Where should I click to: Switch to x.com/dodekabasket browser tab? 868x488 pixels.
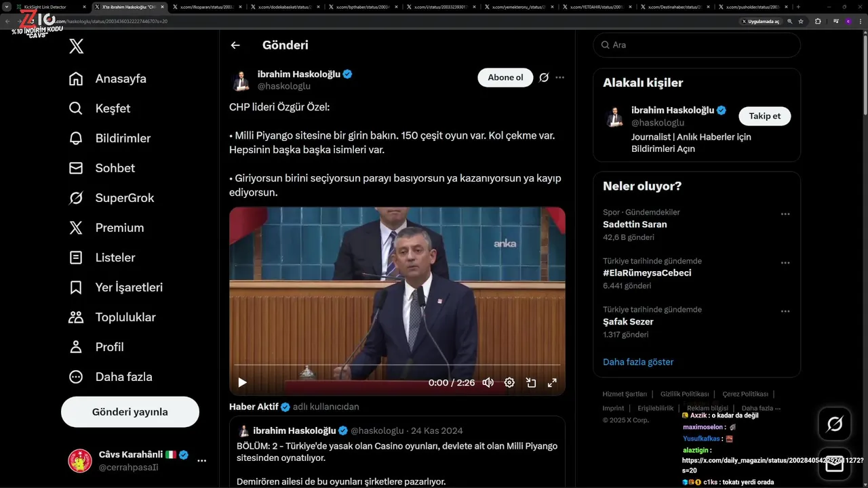point(283,7)
